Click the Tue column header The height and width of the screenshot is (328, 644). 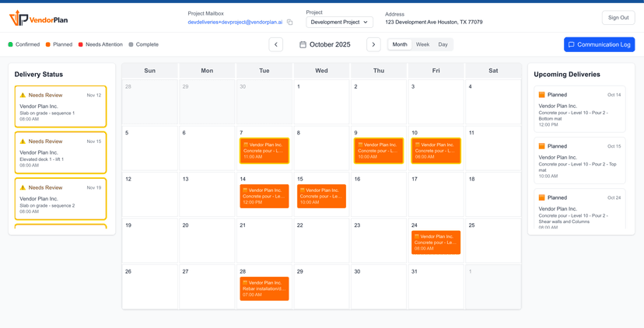(x=264, y=71)
